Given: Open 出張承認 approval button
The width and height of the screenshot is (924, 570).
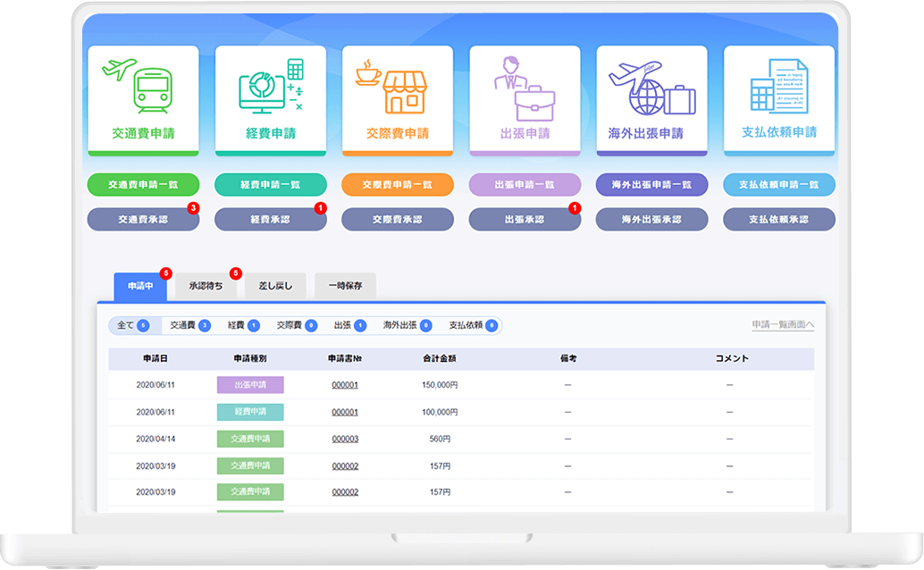Looking at the screenshot, I should tap(525, 219).
